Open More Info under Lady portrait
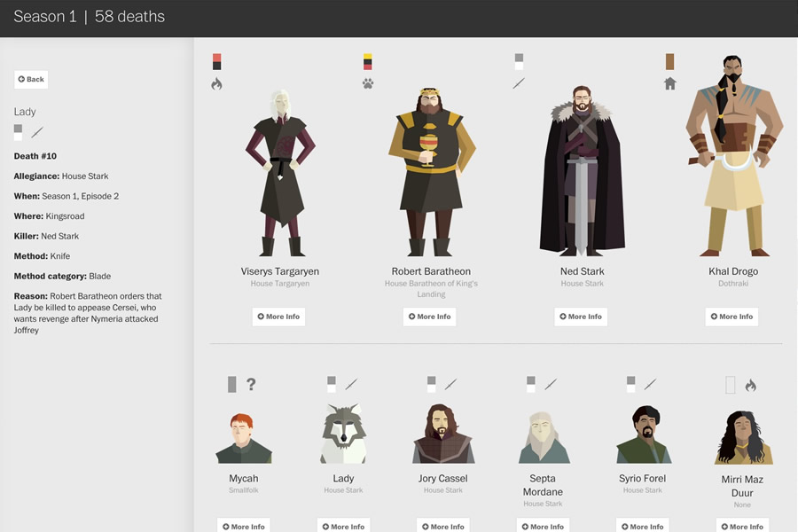 click(343, 526)
